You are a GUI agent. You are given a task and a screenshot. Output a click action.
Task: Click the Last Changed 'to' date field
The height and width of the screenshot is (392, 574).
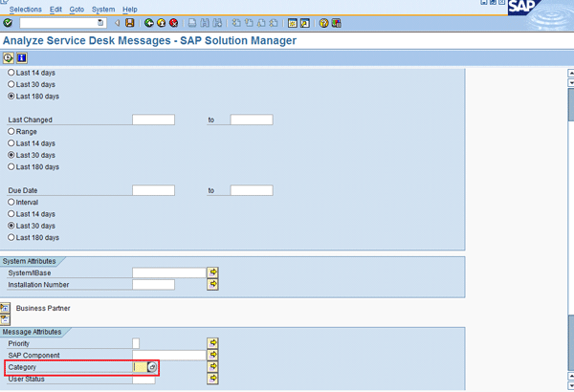[x=252, y=120]
